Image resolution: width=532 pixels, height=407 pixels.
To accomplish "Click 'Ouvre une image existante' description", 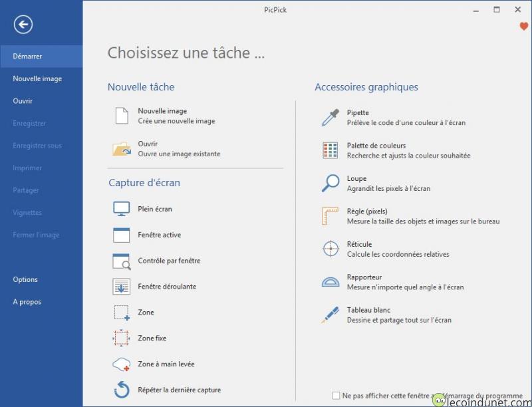I will [x=179, y=154].
